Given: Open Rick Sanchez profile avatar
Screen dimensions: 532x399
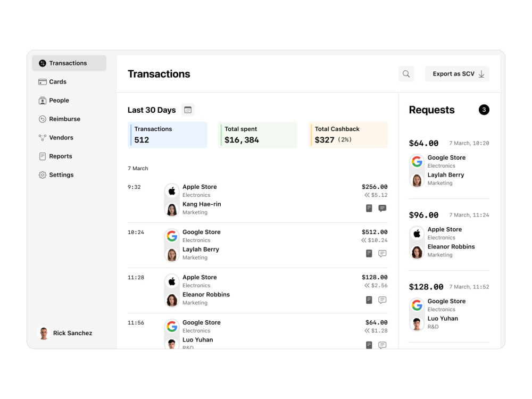Looking at the screenshot, I should 44,333.
